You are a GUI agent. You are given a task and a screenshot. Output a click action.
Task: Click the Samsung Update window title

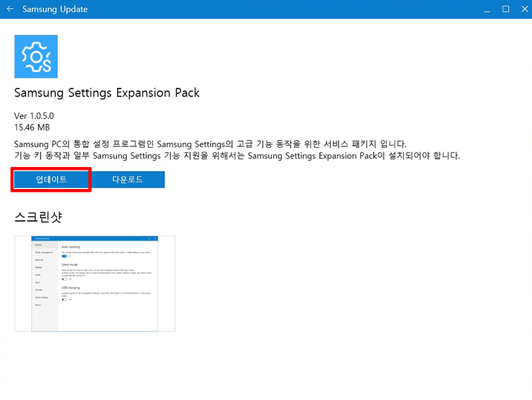coord(55,9)
